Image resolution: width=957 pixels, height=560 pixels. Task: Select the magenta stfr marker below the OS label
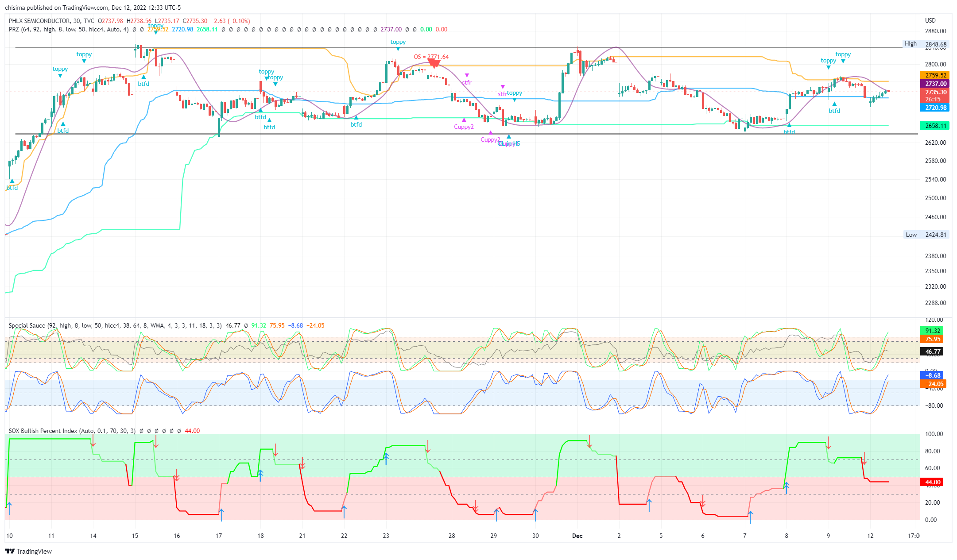pos(467,76)
